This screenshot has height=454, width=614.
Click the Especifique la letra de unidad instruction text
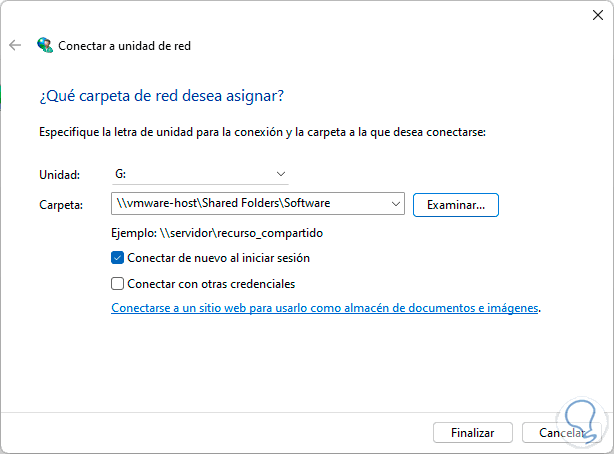click(x=262, y=131)
